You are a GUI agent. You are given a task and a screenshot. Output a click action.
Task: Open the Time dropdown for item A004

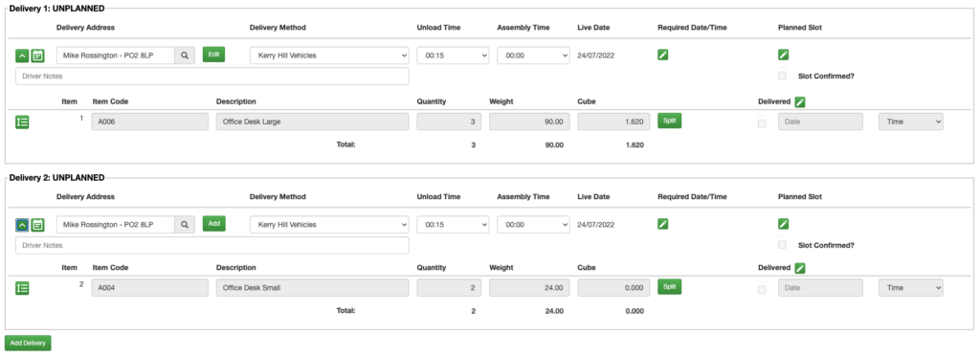pos(911,288)
